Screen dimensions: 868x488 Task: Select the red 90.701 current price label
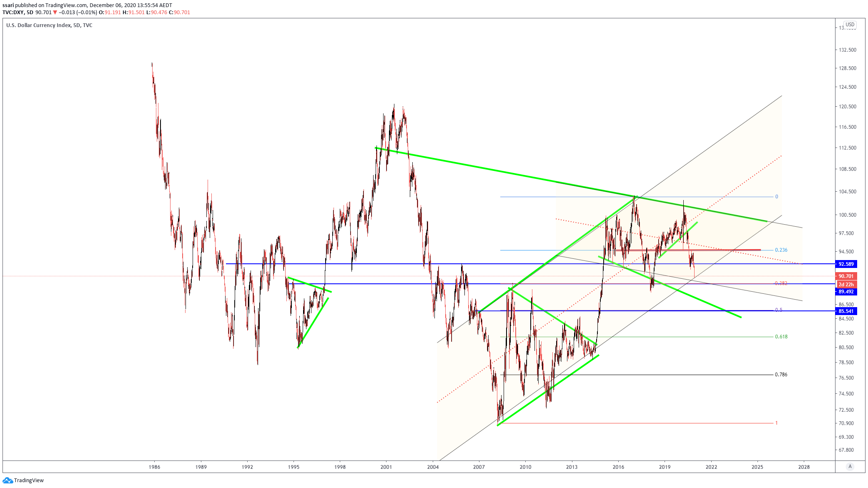pos(846,276)
